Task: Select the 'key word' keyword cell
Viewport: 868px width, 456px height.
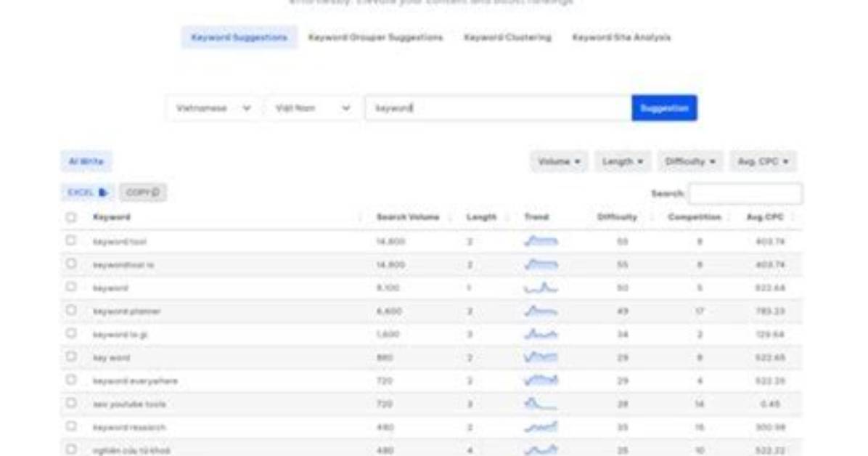Action: click(111, 358)
